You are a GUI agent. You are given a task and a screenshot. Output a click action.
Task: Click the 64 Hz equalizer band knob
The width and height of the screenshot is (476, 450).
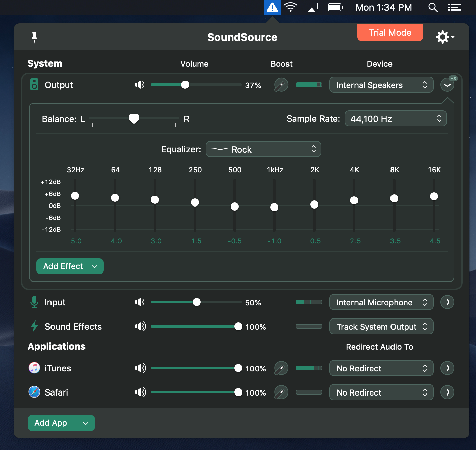pyautogui.click(x=115, y=198)
